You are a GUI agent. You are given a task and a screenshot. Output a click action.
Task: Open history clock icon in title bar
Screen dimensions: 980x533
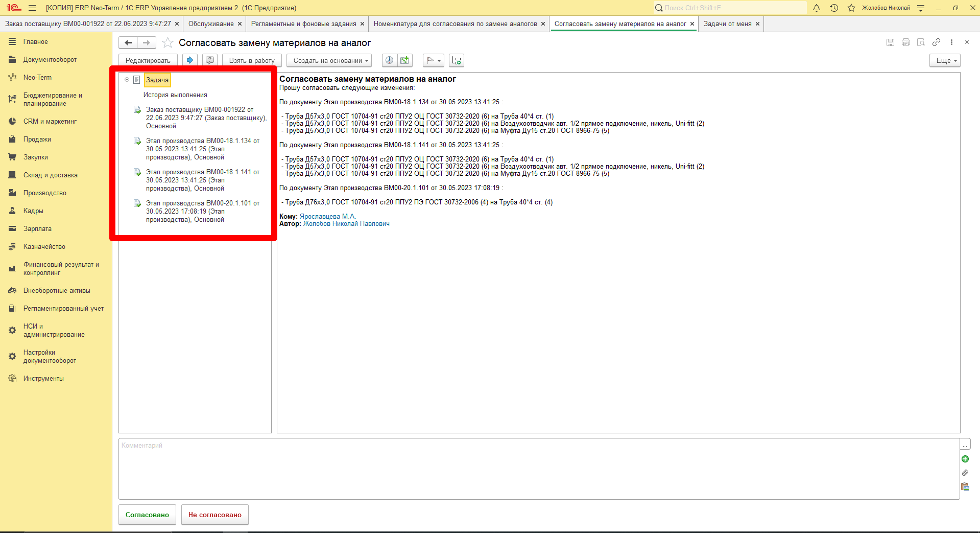click(x=834, y=8)
